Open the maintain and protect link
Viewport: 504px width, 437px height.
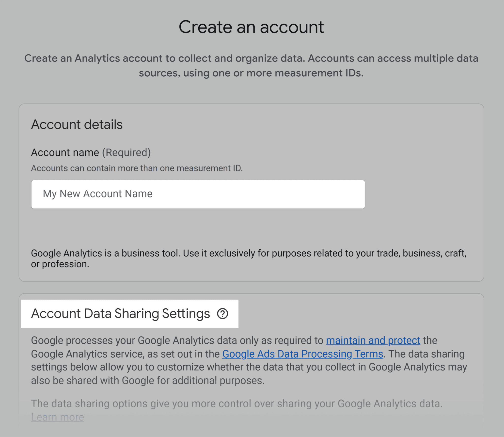coord(373,340)
